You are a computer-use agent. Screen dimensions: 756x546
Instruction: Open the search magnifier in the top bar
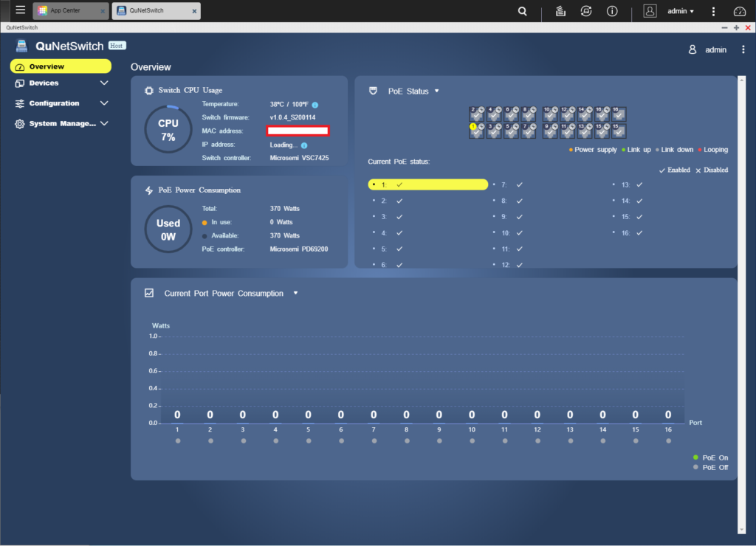click(x=522, y=10)
